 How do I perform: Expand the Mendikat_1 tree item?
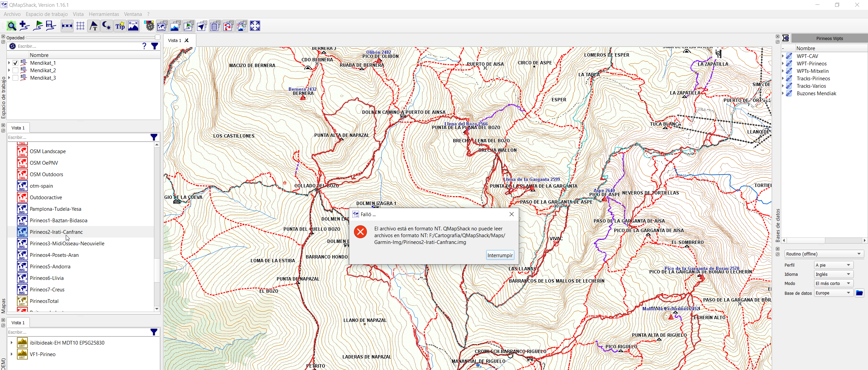(9, 63)
